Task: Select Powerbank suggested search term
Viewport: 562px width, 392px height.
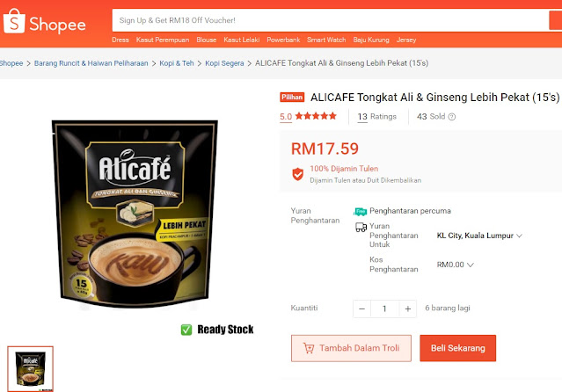Action: pos(283,40)
